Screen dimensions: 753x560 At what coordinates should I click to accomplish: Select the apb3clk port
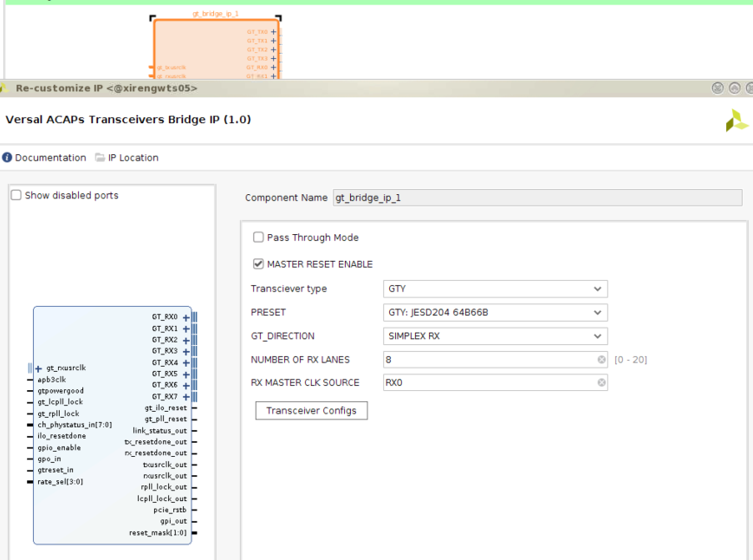click(x=52, y=380)
